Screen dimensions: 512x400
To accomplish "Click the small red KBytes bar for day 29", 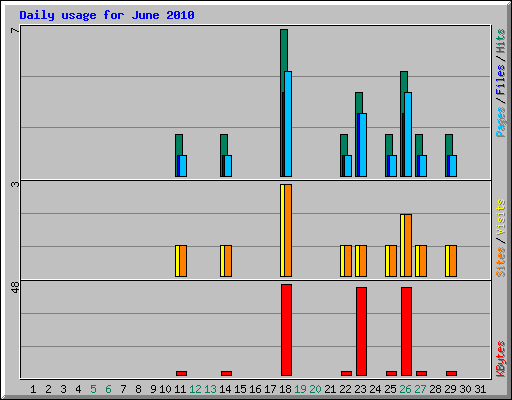I will (451, 373).
